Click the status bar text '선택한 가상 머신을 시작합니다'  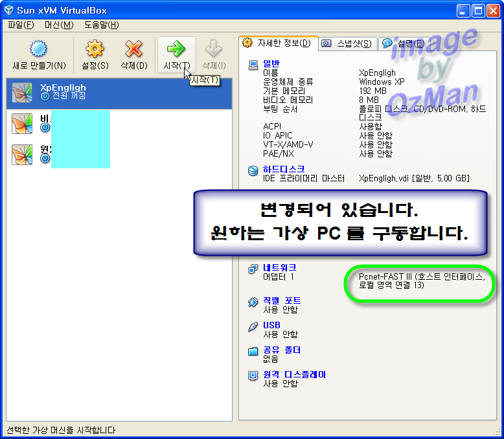[x=61, y=430]
